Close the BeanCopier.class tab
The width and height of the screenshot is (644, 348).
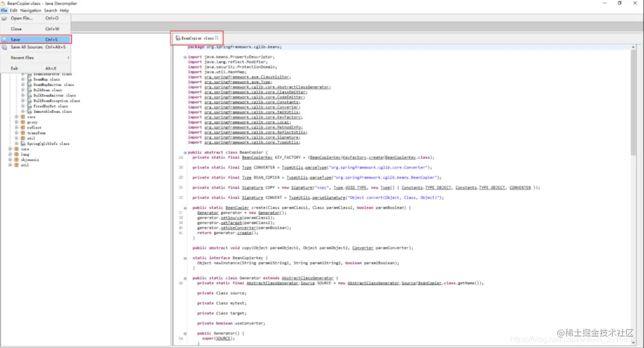pyautogui.click(x=217, y=38)
